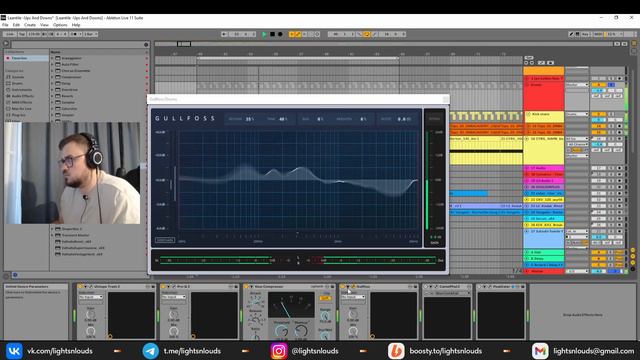Open the Drums track output routing dropdown
The width and height of the screenshot is (640, 360).
point(577,85)
